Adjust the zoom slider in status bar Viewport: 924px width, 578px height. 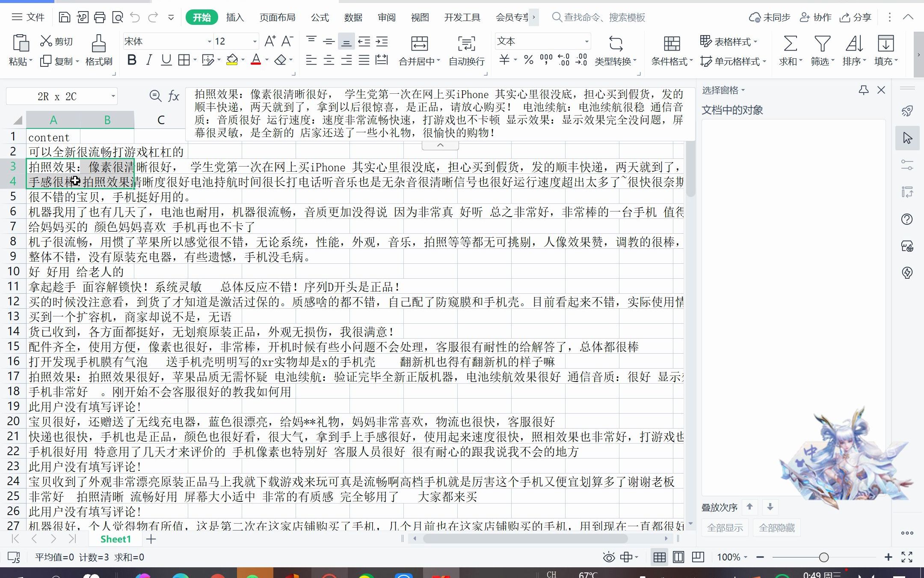pos(823,557)
